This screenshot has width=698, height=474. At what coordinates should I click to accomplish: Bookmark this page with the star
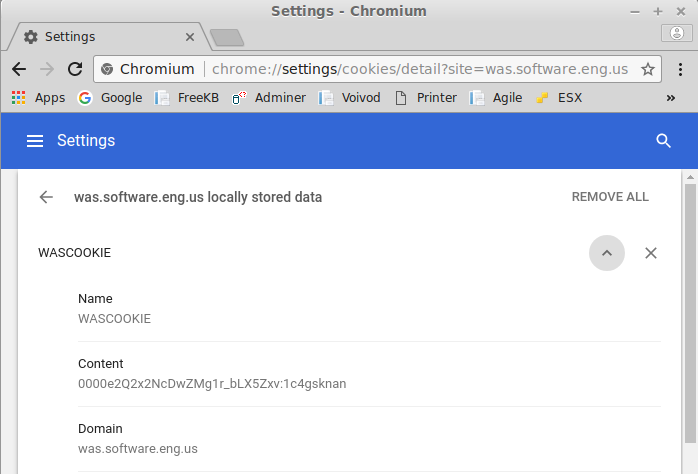pos(648,69)
